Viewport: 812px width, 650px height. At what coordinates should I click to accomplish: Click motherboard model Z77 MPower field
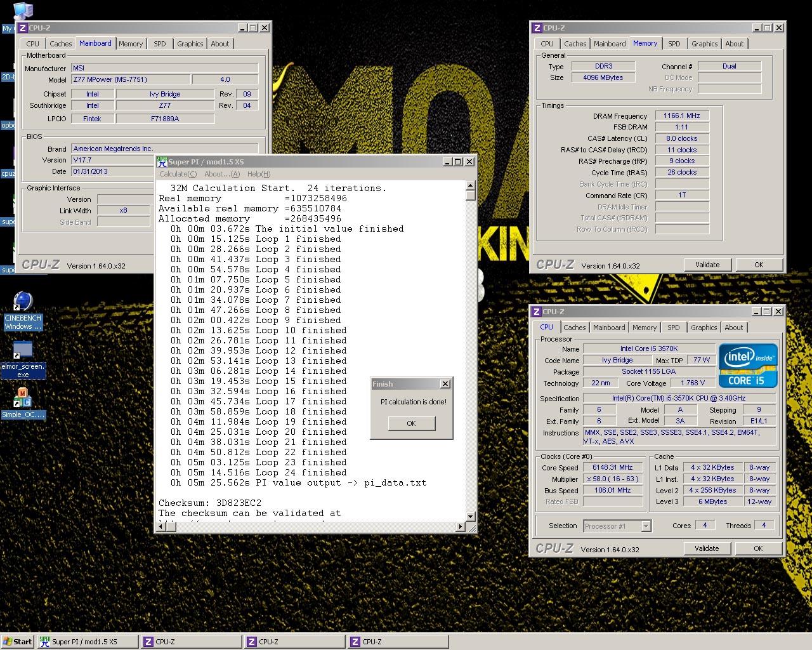tap(131, 79)
